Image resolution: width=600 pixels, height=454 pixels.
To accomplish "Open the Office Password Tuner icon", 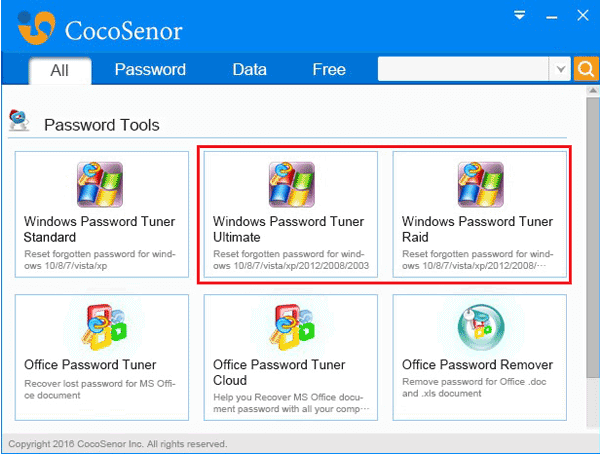I will coord(103,327).
